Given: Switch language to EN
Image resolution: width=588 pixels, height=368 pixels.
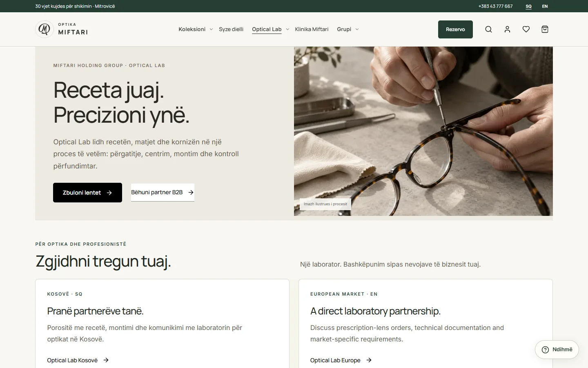Looking at the screenshot, I should click(545, 7).
